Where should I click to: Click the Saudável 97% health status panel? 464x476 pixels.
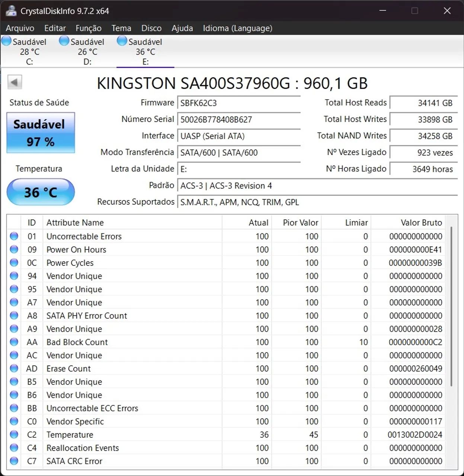pos(40,133)
